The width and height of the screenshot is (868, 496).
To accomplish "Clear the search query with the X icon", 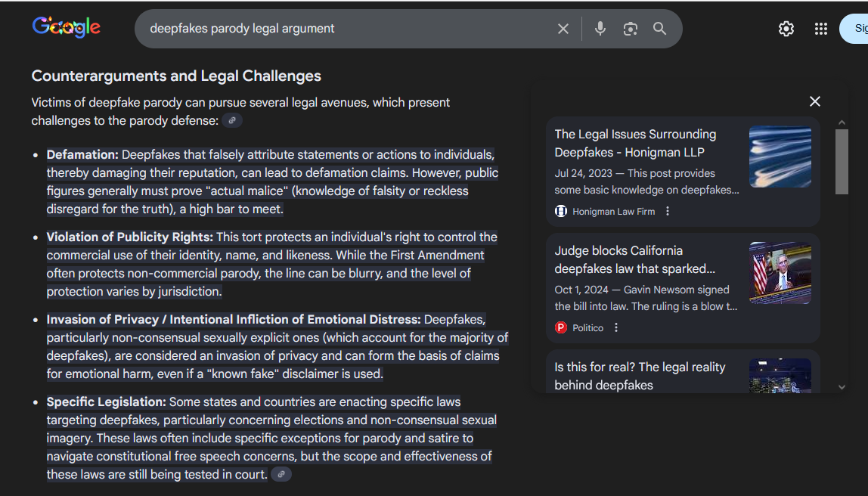I will 563,29.
